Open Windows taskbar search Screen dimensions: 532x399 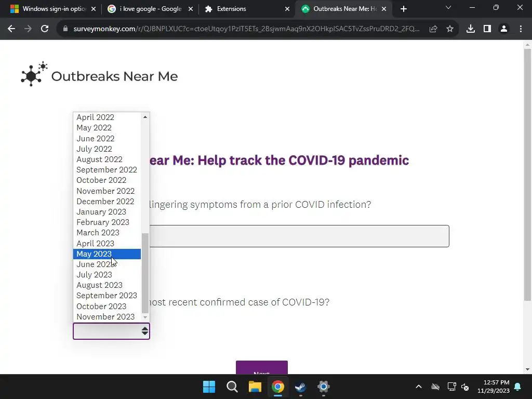(x=232, y=387)
